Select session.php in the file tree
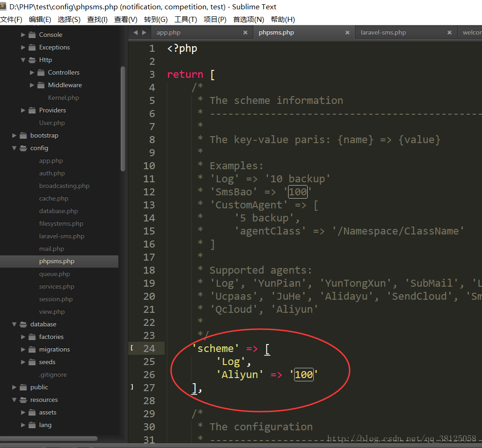 55,299
